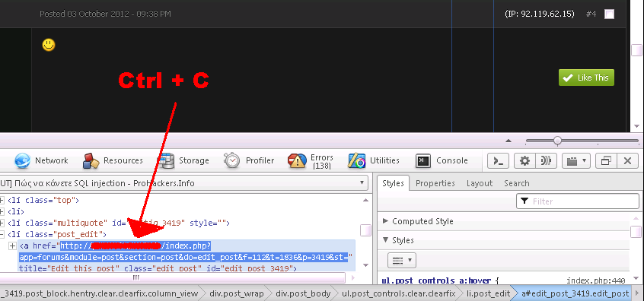The width and height of the screenshot is (644, 301).
Task: Open the document selector dropdown
Action: (184, 183)
